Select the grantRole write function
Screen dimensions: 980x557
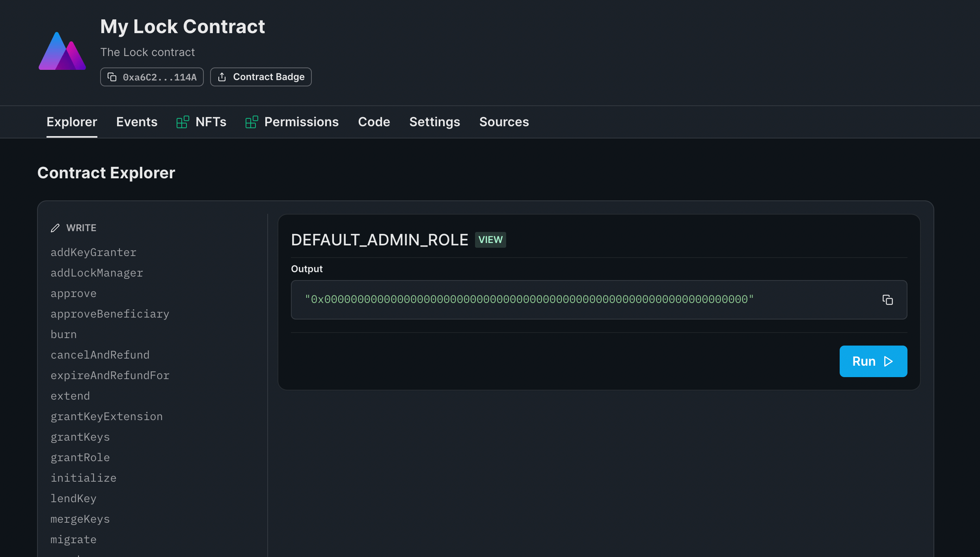coord(80,457)
